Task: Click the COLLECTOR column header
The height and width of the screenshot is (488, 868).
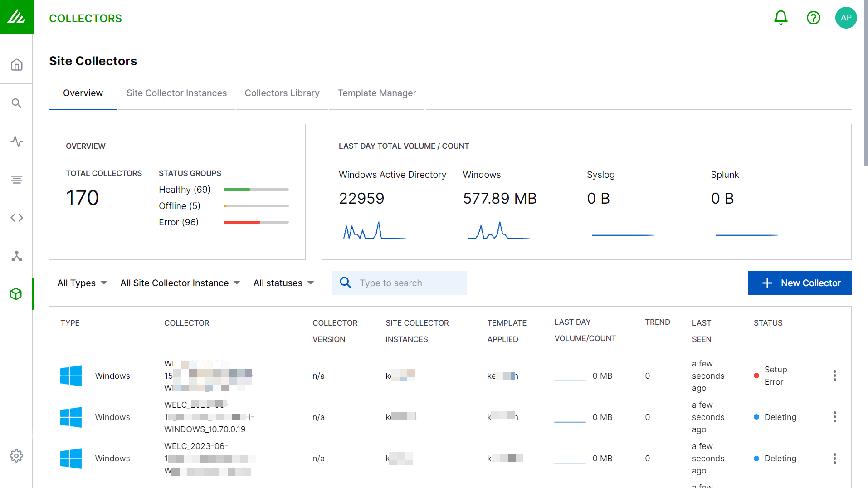Action: [186, 323]
